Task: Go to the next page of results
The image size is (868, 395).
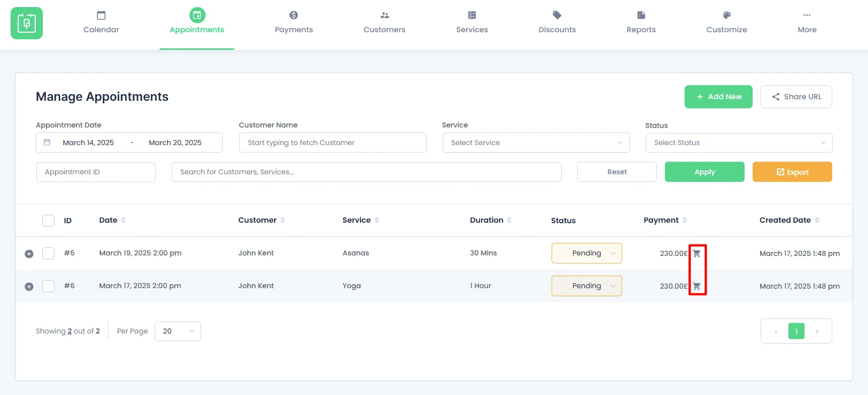Action: pos(817,331)
